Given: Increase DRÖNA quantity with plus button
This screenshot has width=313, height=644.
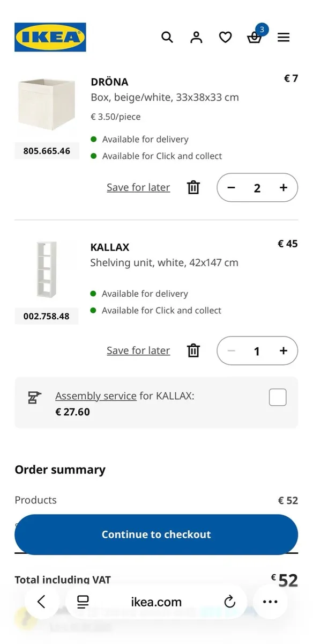Looking at the screenshot, I should pyautogui.click(x=283, y=188).
